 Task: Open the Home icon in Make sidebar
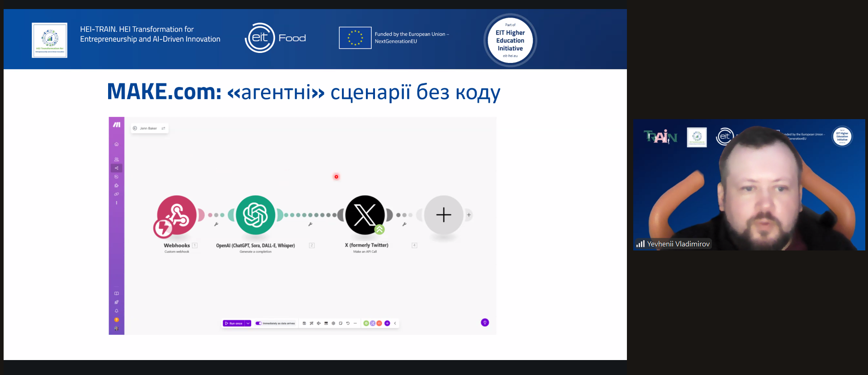117,144
